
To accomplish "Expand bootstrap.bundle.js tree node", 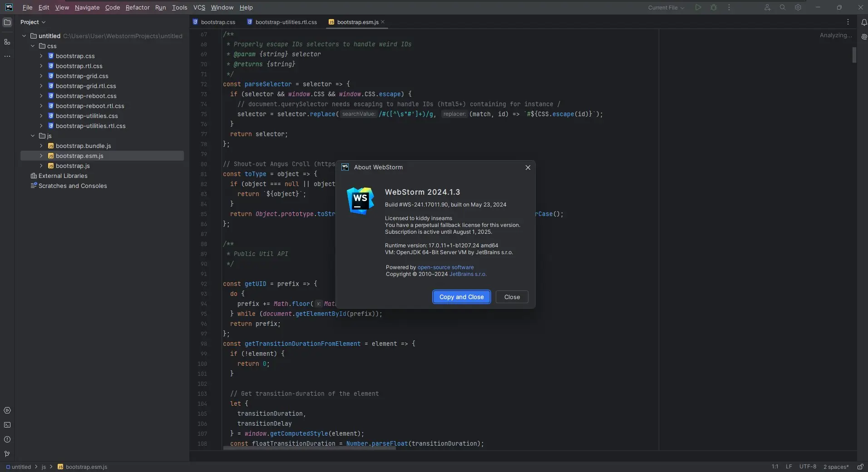I will pyautogui.click(x=41, y=146).
